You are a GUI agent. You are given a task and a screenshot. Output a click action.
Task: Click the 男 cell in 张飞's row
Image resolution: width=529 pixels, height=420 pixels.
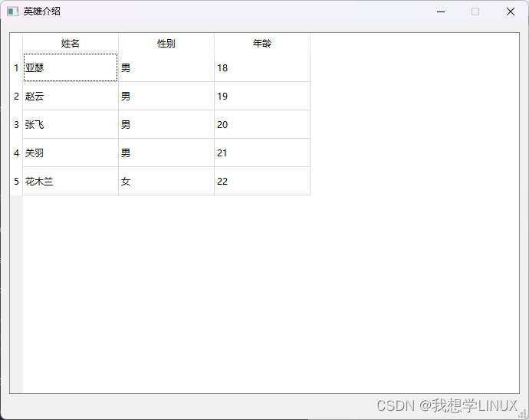[x=166, y=124]
